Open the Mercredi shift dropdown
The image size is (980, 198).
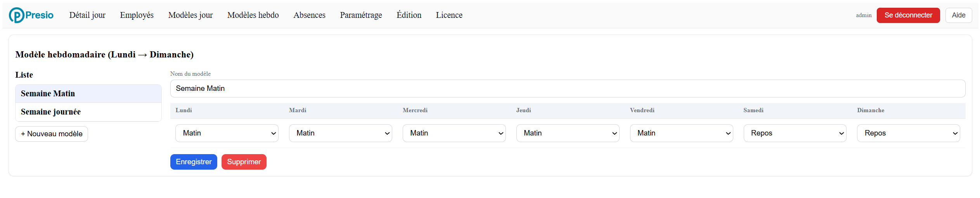point(454,133)
